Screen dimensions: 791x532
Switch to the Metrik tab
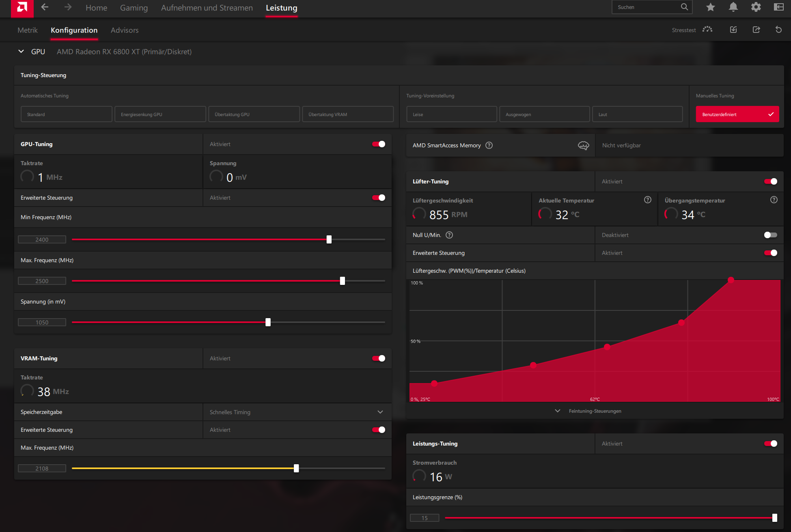click(x=28, y=30)
